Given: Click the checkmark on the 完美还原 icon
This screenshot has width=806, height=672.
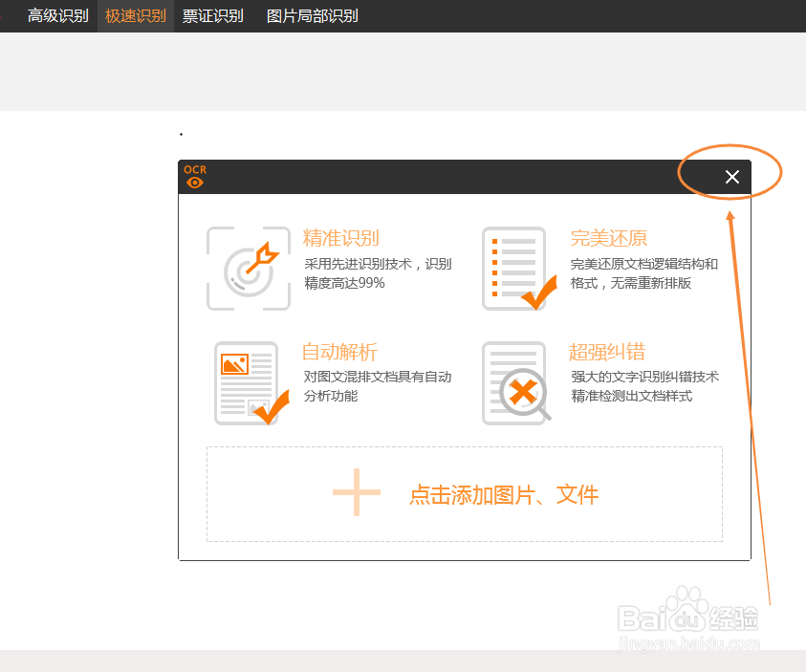Looking at the screenshot, I should pyautogui.click(x=538, y=292).
